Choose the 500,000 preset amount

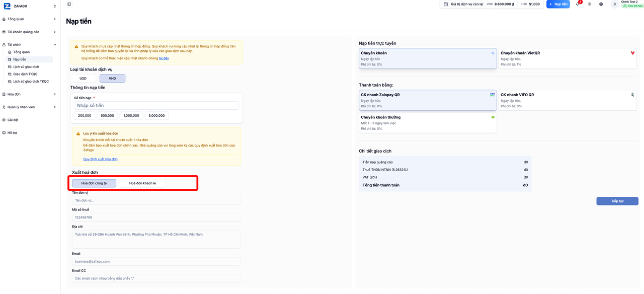[x=107, y=115]
